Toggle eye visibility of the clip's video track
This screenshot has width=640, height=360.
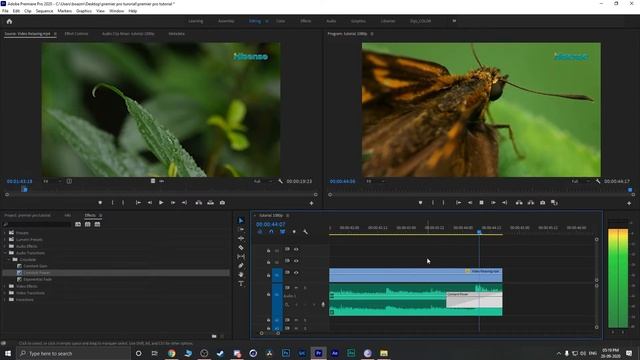tap(296, 273)
